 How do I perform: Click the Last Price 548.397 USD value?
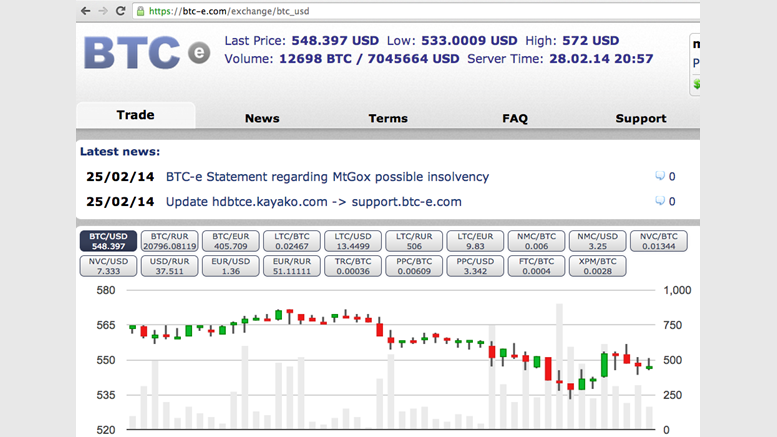click(x=335, y=41)
